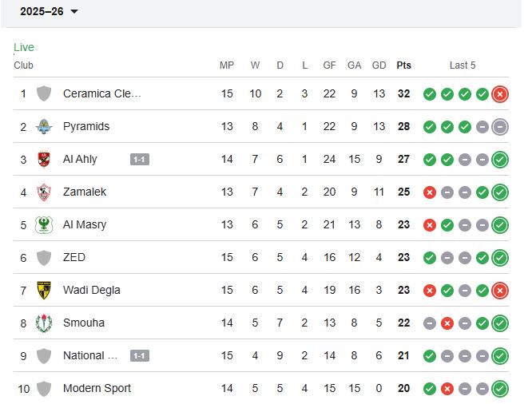Image resolution: width=532 pixels, height=404 pixels.
Task: Click Wadi Degla's latest loss result icon
Action: 500,290
